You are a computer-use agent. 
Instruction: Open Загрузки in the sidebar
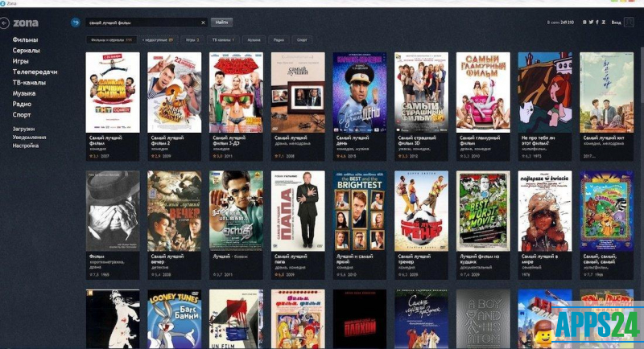pyautogui.click(x=23, y=129)
